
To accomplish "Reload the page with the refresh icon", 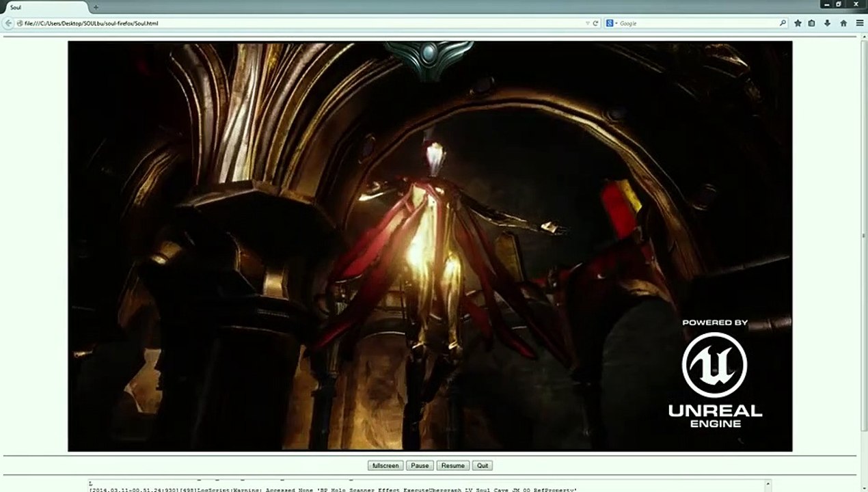I will point(595,23).
